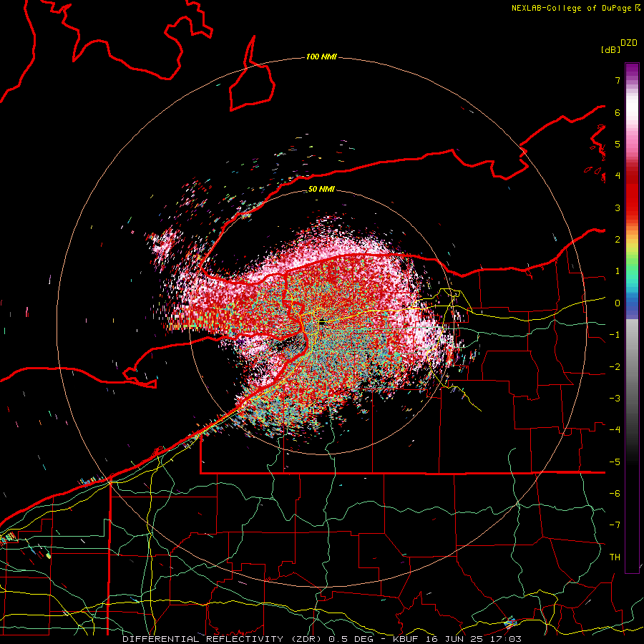Click the 100 NMI range ring label
This screenshot has width=644, height=644.
321,57
